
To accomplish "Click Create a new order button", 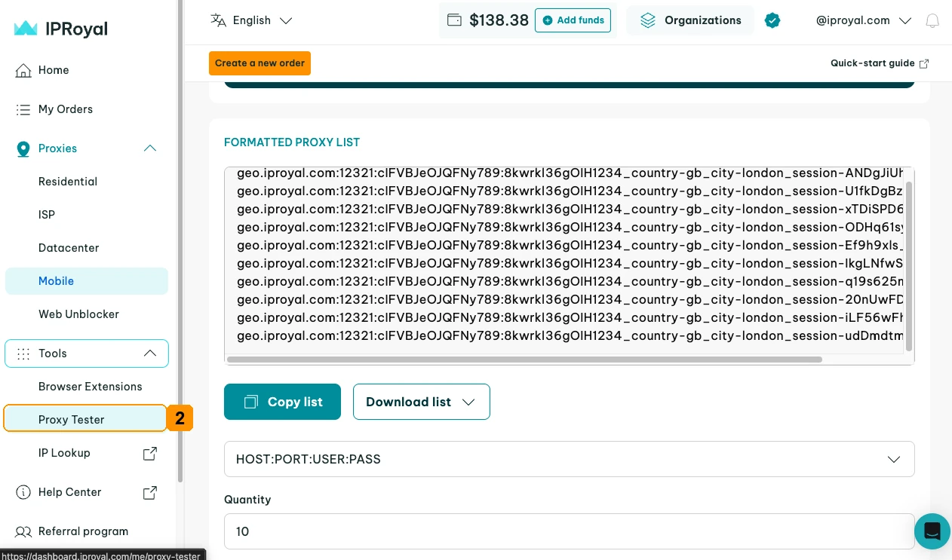I will point(259,63).
